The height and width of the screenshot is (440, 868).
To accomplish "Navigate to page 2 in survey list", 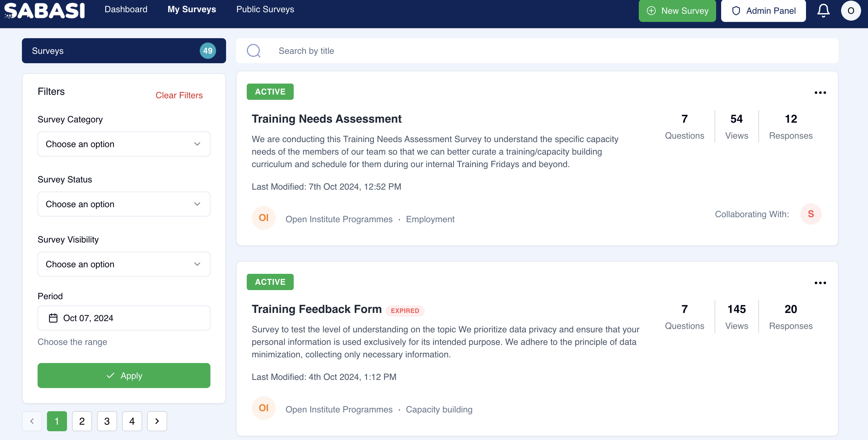I will point(81,421).
